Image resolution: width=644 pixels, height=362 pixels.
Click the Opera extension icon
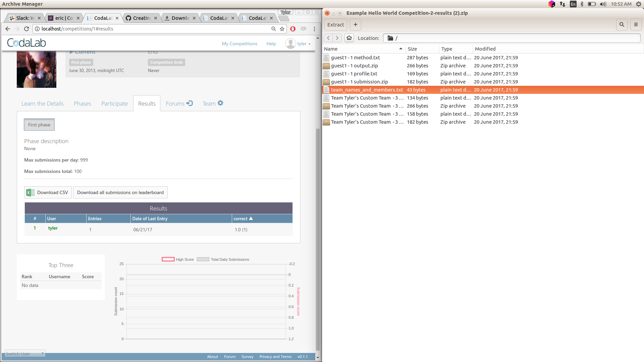pos(293,29)
